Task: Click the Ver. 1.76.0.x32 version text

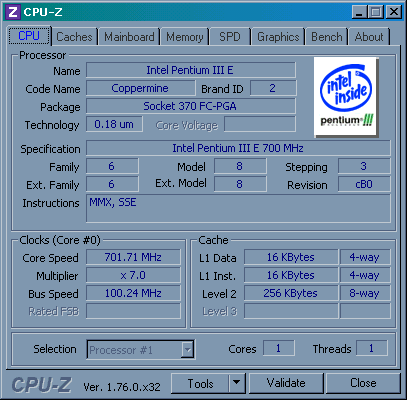Action: pyautogui.click(x=122, y=387)
